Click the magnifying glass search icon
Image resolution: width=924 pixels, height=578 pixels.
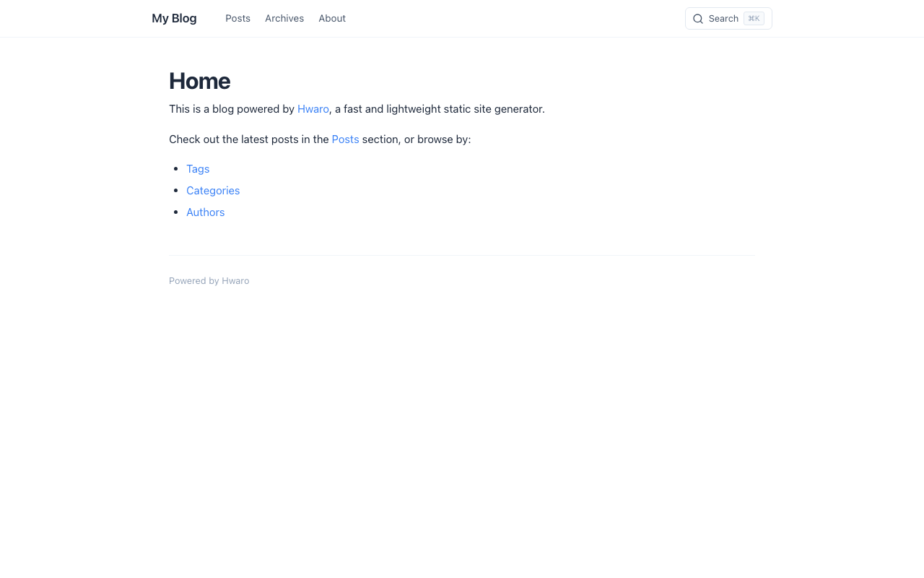pyautogui.click(x=697, y=18)
